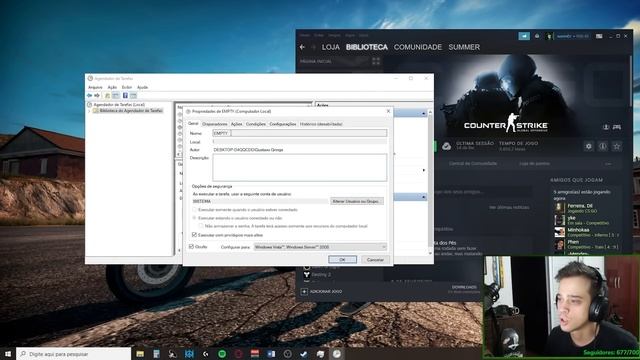Open the 'Central da Comunidade' link in Steam

click(473, 164)
